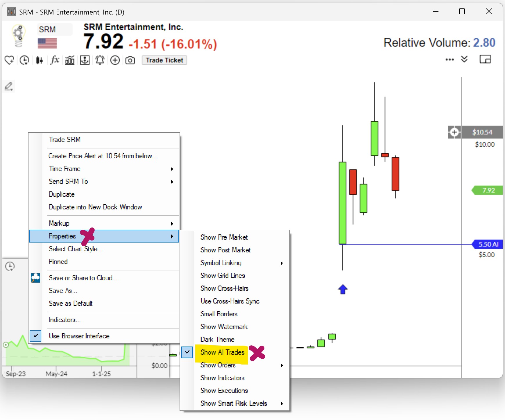This screenshot has width=505, height=420.
Task: Toggle Small Borders option
Action: 235,314
